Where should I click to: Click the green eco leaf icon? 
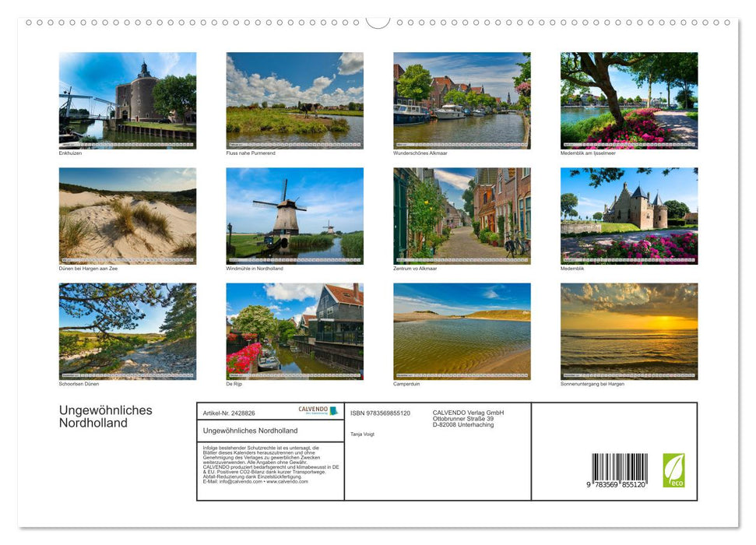tap(673, 470)
